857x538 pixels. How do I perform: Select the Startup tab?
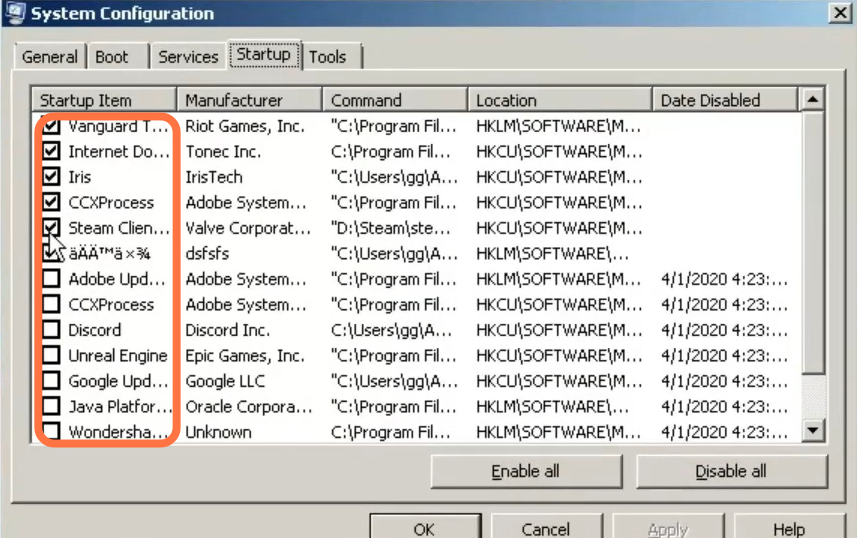click(264, 55)
